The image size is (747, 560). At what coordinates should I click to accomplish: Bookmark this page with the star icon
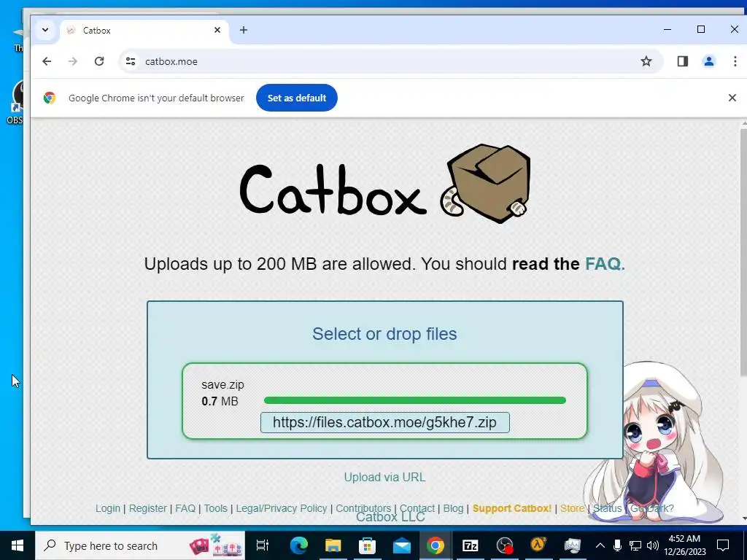(x=646, y=61)
